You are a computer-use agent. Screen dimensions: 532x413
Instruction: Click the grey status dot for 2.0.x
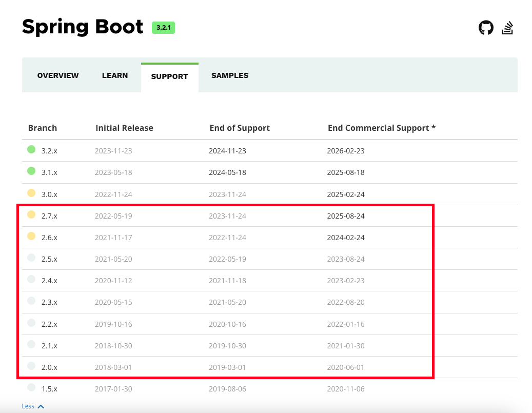31,366
